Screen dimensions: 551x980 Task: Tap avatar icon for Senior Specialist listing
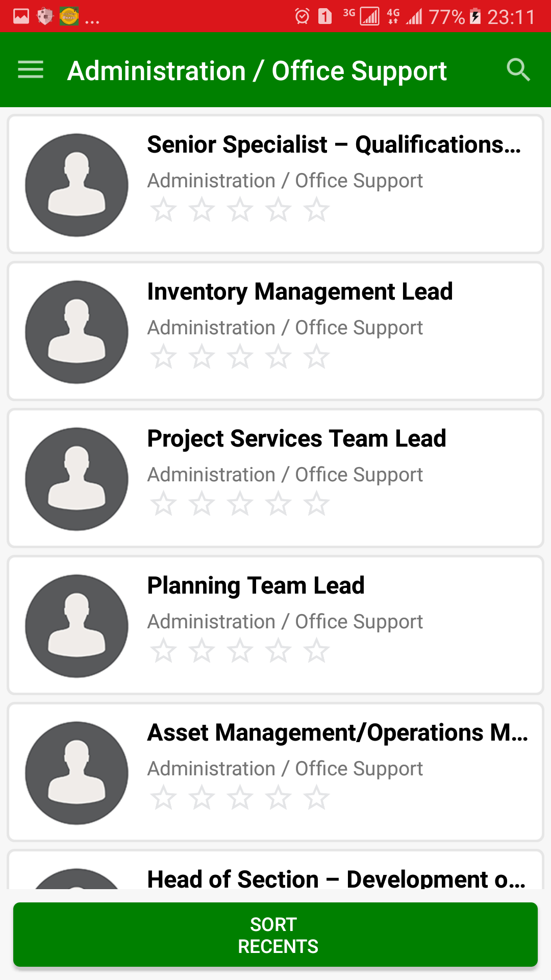77,185
